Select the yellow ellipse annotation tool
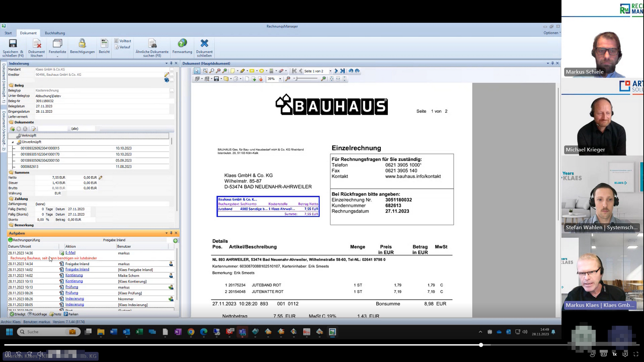 [x=262, y=71]
